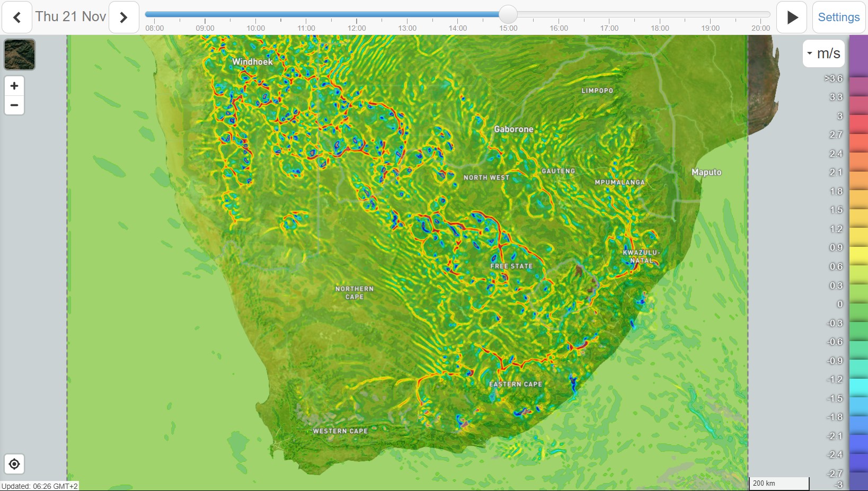The image size is (868, 491).
Task: Jump timeline to 19:00
Action: pyautogui.click(x=710, y=28)
